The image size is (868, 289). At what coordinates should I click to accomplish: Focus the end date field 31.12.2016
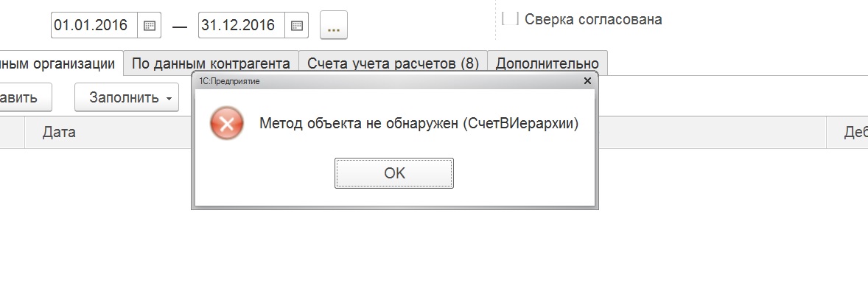click(242, 26)
